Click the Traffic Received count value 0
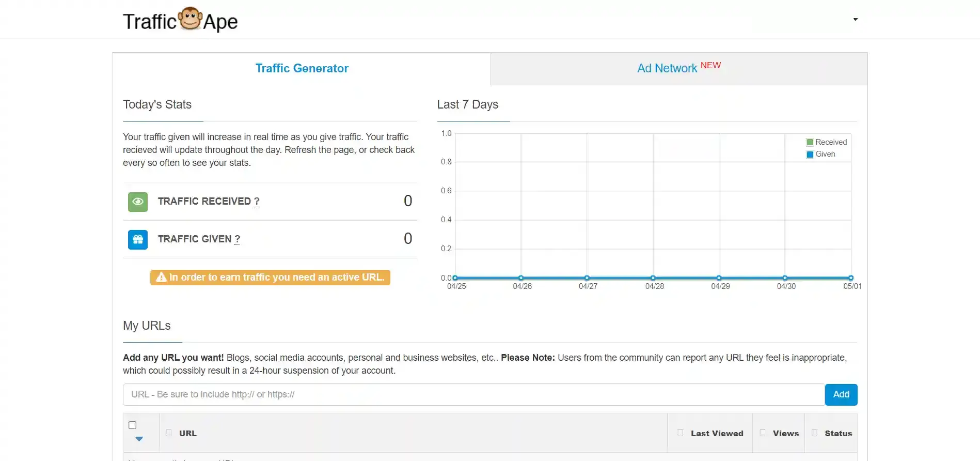The image size is (980, 461). coord(408,201)
